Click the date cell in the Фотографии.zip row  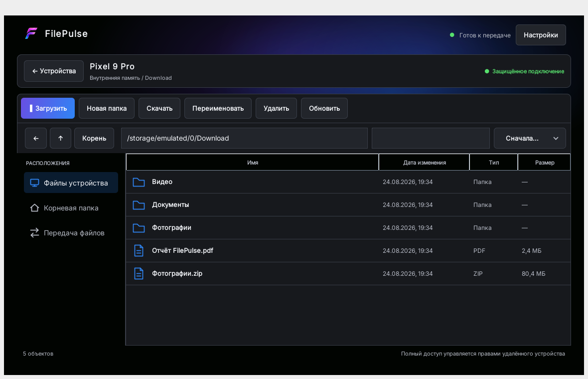(408, 274)
